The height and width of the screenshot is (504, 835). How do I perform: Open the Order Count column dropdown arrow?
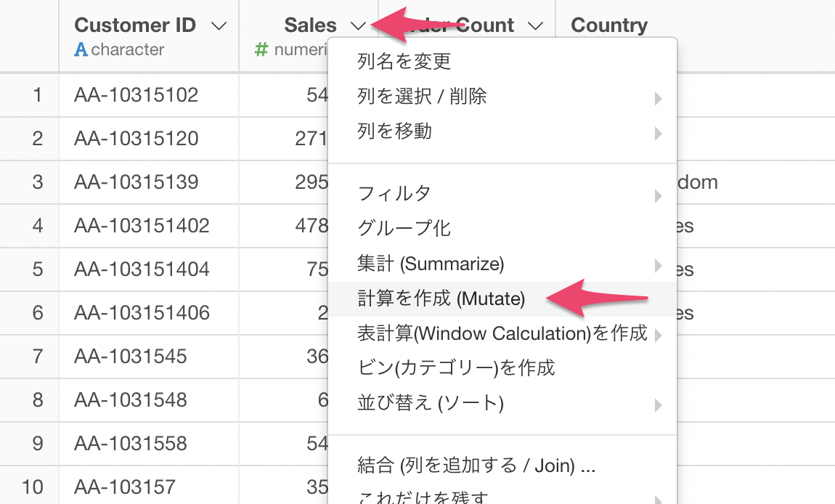tap(535, 26)
